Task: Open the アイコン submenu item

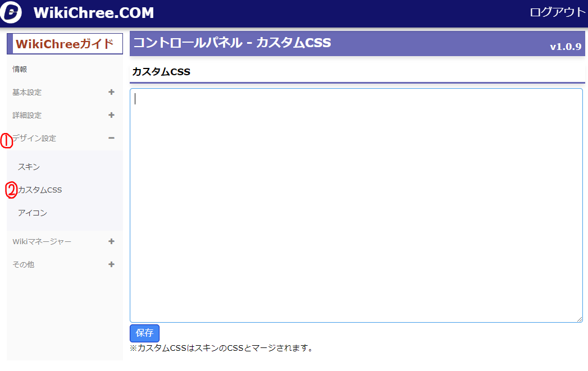Action: click(x=33, y=213)
